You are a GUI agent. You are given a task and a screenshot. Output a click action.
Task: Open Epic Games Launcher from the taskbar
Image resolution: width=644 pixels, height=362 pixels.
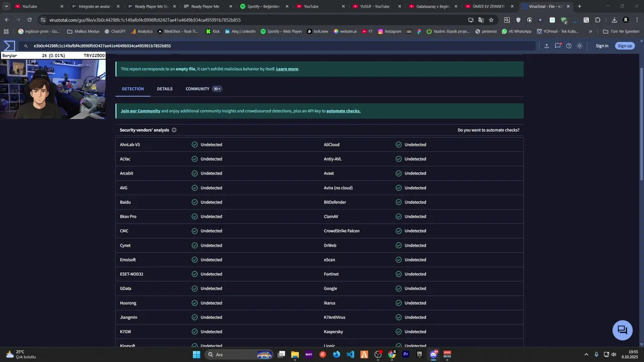[420, 354]
